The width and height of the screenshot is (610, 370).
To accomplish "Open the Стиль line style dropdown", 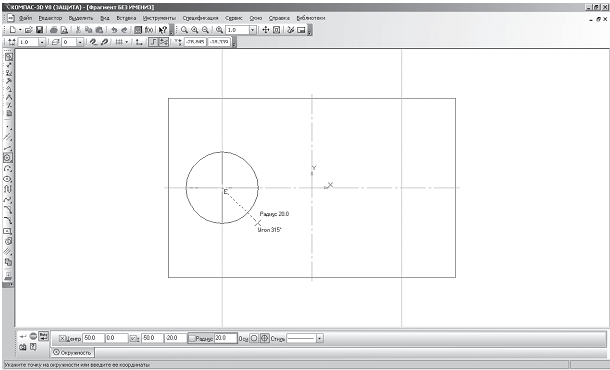I will pos(320,338).
